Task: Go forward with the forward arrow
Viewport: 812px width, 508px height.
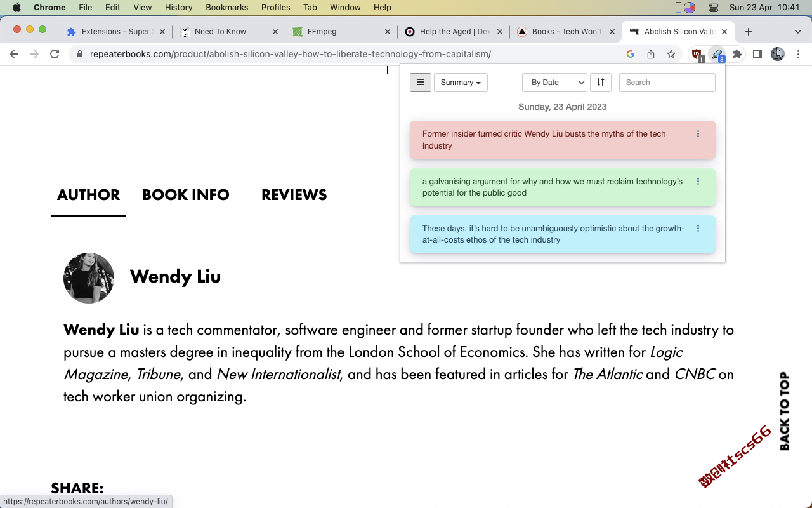Action: (x=34, y=55)
